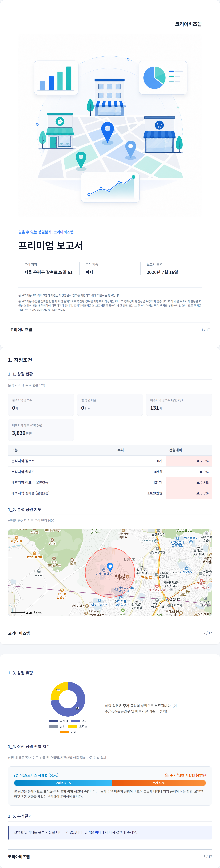Viewport: 220px width, 868px height.
Task: Click the 짬뽕지존 restaurant marker
Action: 16,538
